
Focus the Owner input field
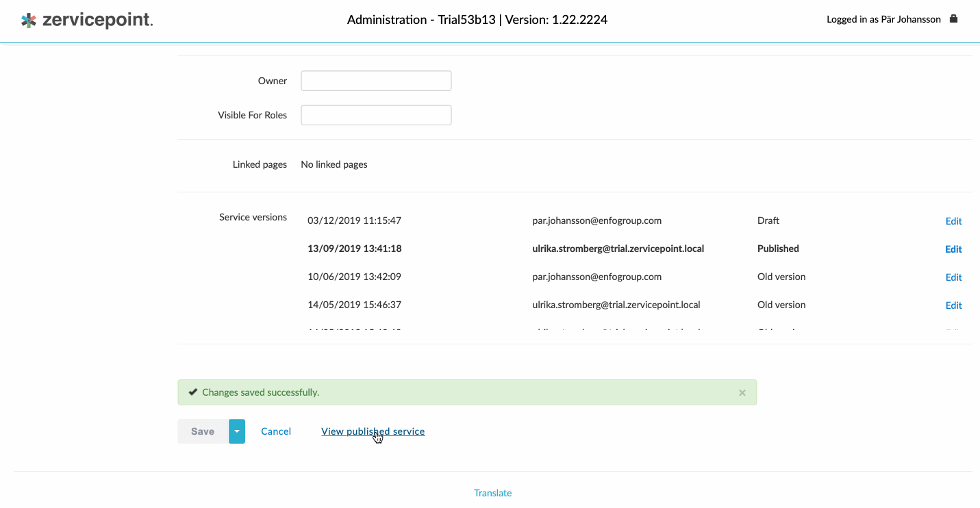(x=376, y=81)
